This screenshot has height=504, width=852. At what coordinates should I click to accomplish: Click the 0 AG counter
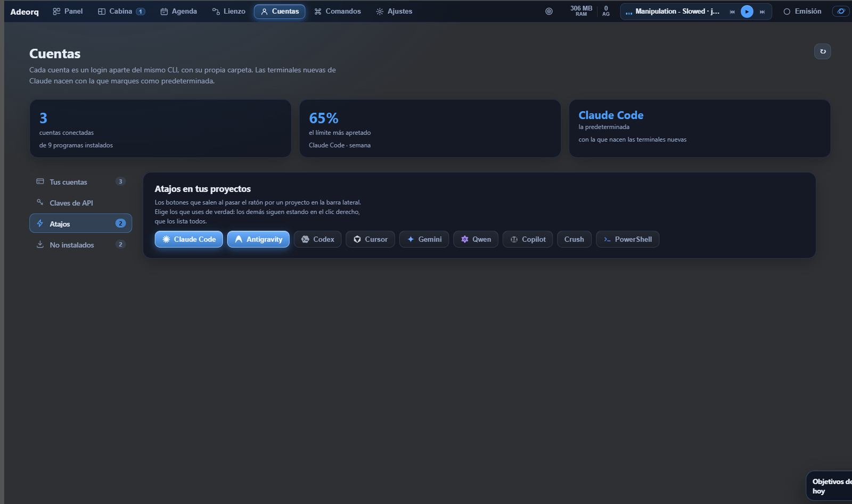tap(606, 11)
